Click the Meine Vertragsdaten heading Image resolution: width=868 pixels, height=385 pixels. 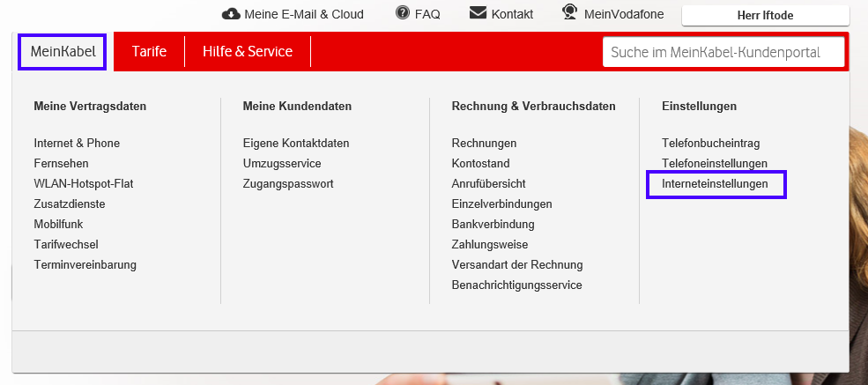90,107
